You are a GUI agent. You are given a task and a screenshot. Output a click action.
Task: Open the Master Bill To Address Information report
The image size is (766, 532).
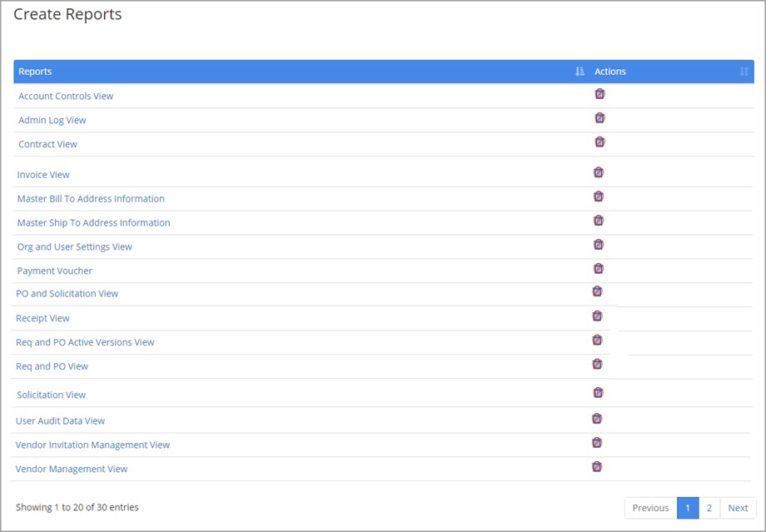click(91, 199)
